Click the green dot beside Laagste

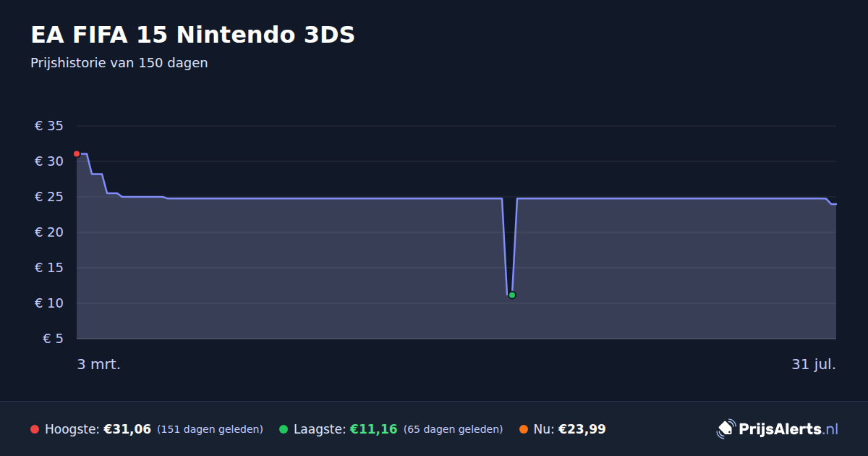click(284, 429)
